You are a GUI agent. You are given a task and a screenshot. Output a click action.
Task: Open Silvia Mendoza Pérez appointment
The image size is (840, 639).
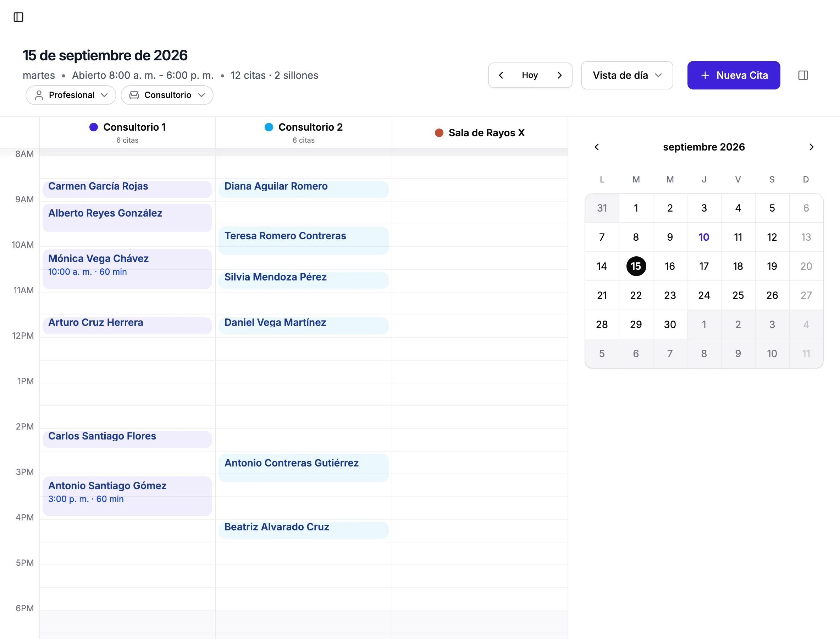[304, 280]
